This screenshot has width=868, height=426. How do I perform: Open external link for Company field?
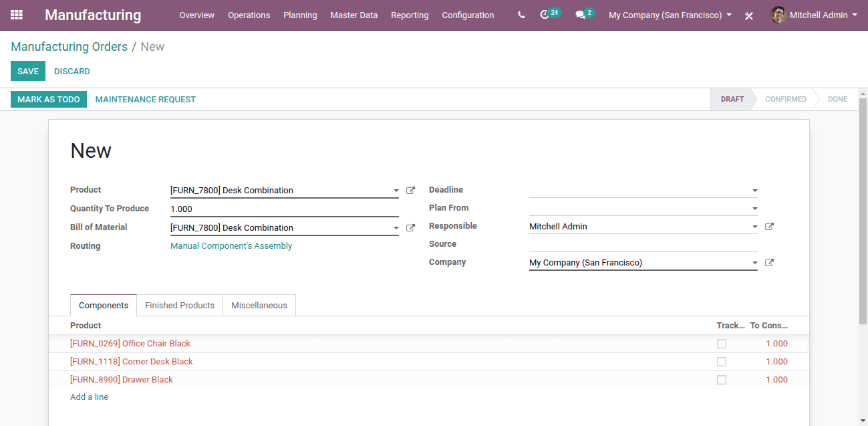769,263
